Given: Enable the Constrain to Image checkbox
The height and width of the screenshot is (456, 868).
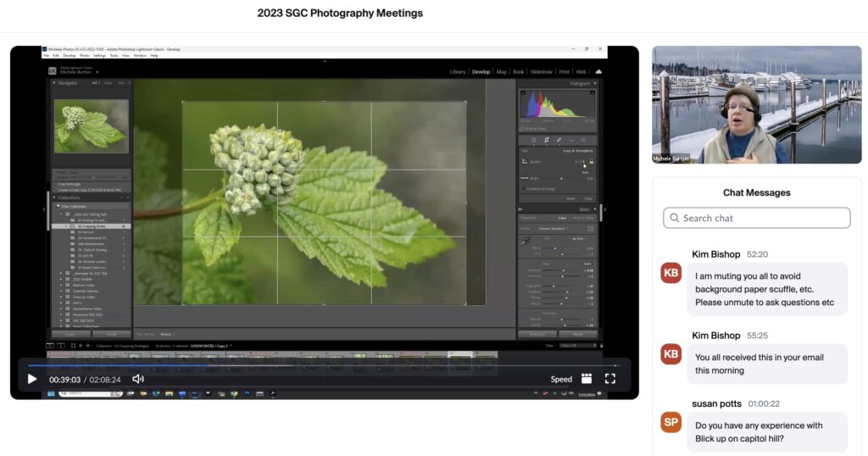Looking at the screenshot, I should point(523,188).
